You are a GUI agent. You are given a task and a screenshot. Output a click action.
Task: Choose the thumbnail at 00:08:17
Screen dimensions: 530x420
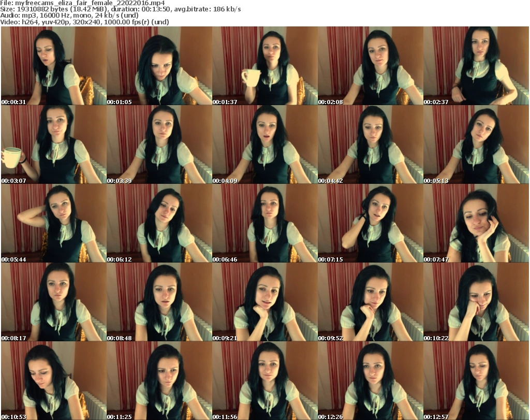tap(54, 302)
